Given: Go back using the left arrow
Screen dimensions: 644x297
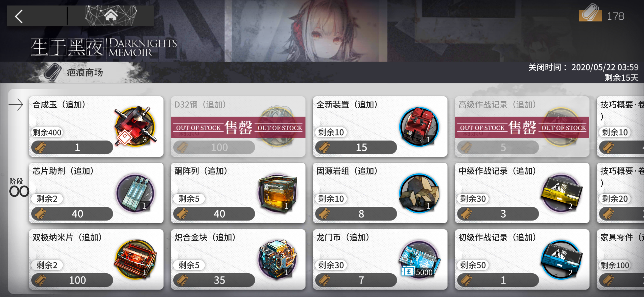Looking at the screenshot, I should click(x=19, y=16).
